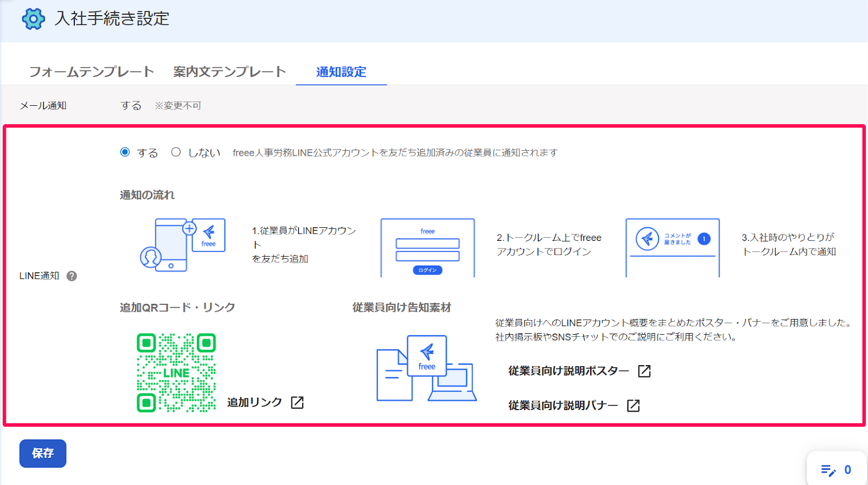This screenshot has width=868, height=485.
Task: Open 従業員向け説明ポスター link
Action: [x=569, y=371]
